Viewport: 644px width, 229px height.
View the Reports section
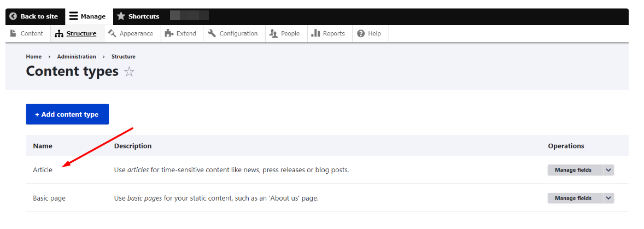[x=328, y=33]
